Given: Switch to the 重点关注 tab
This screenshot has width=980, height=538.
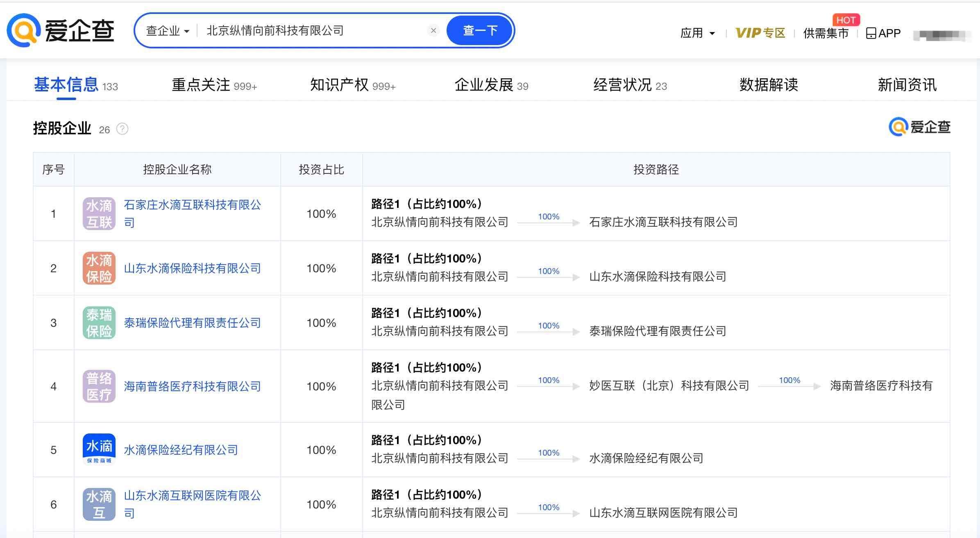Looking at the screenshot, I should [x=214, y=85].
